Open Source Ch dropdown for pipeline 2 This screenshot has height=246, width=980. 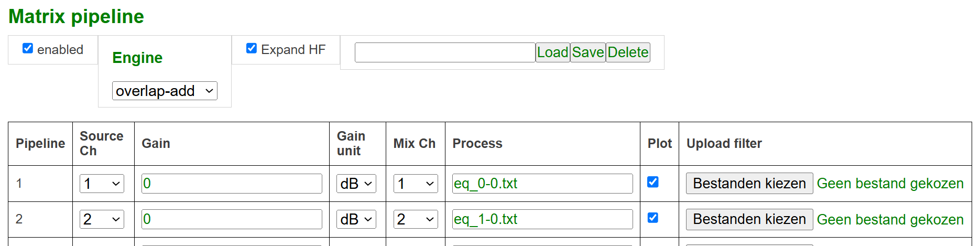coord(102,219)
